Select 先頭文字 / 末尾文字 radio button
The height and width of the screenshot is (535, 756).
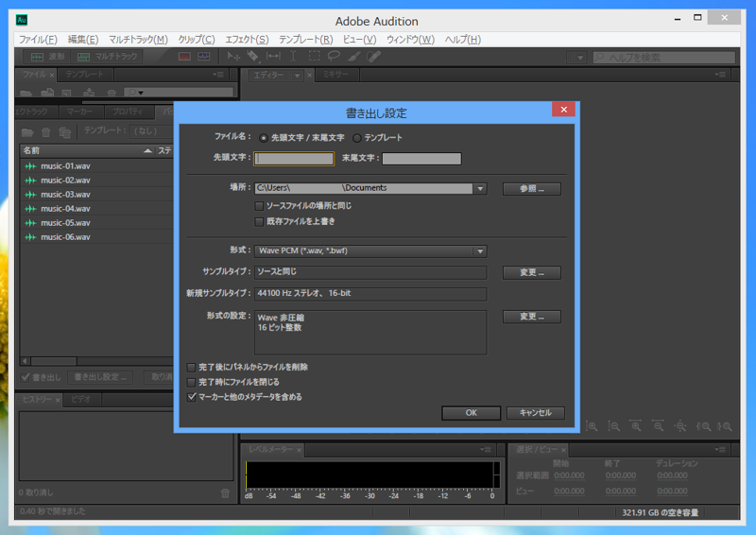(x=264, y=138)
